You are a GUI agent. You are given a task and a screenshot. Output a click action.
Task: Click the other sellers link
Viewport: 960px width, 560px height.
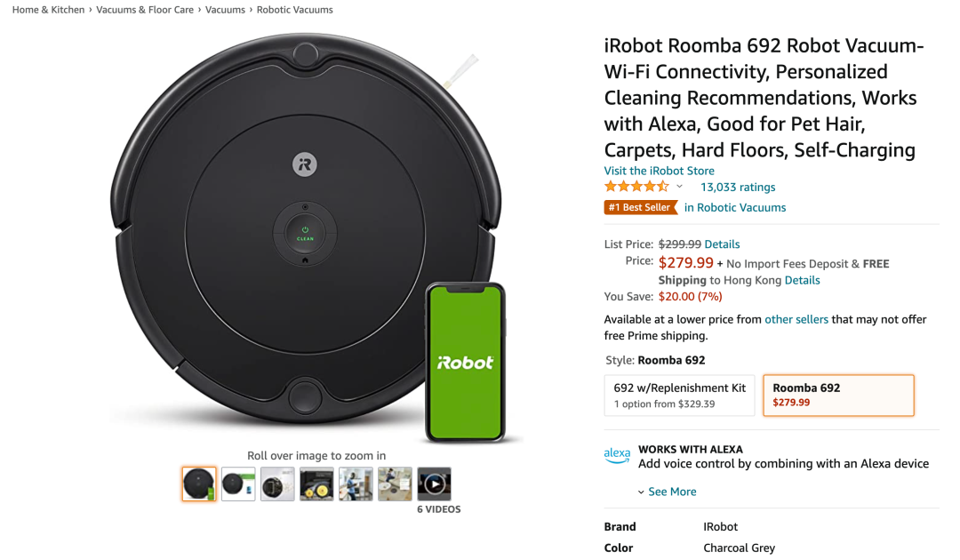[796, 319]
